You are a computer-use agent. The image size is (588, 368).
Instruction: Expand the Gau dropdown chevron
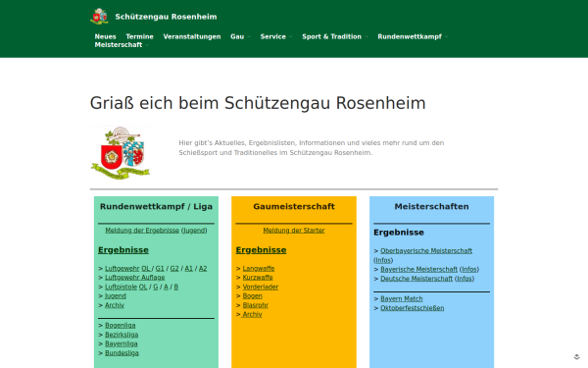[x=249, y=37]
